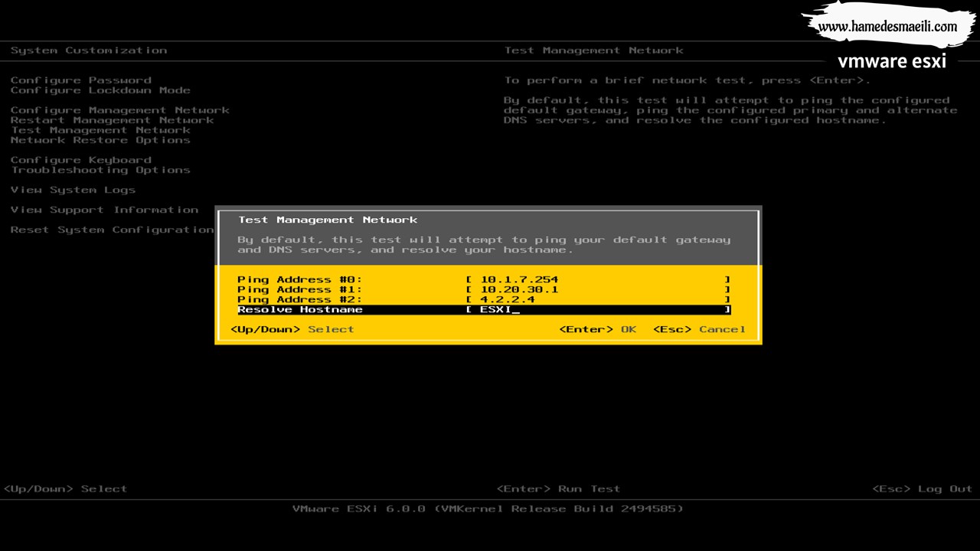Viewport: 980px width, 551px height.
Task: Choose Restart Management Network option
Action: (113, 119)
